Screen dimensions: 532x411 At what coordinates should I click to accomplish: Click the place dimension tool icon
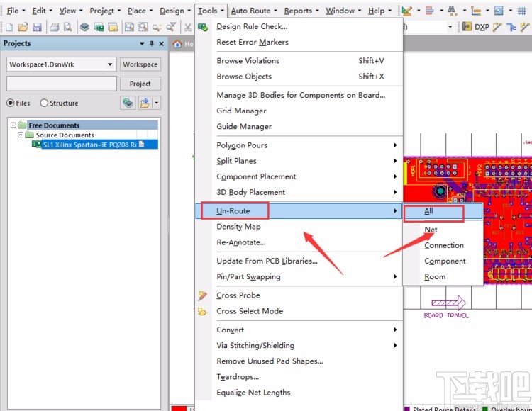pos(476,11)
